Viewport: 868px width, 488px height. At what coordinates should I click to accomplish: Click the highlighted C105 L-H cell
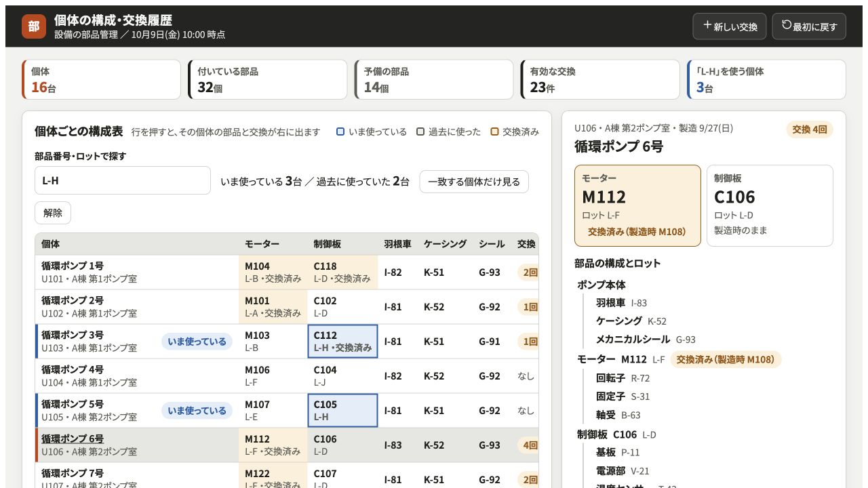342,411
